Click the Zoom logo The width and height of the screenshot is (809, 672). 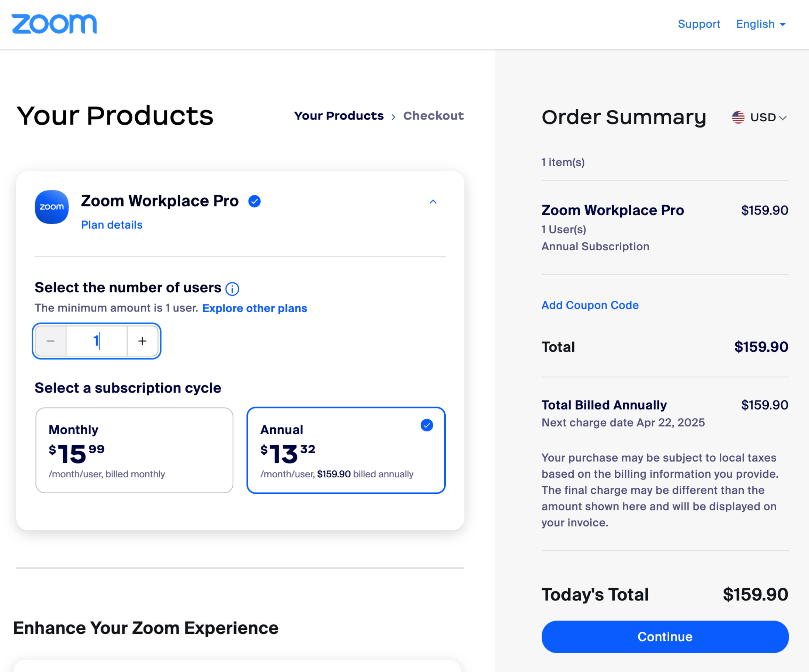point(54,24)
